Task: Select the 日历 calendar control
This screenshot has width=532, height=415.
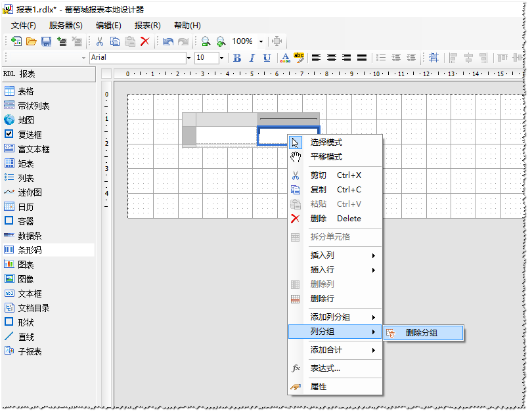Action: click(x=48, y=207)
